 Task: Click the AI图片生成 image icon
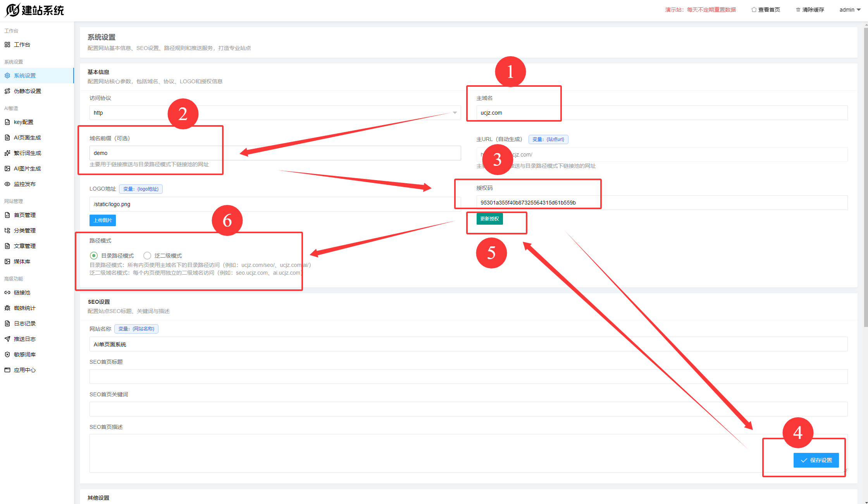(7, 169)
